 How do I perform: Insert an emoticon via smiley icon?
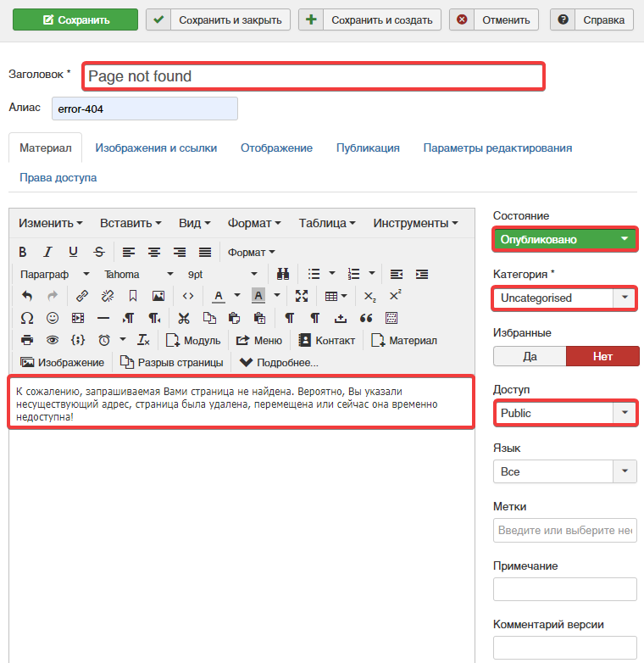(53, 318)
